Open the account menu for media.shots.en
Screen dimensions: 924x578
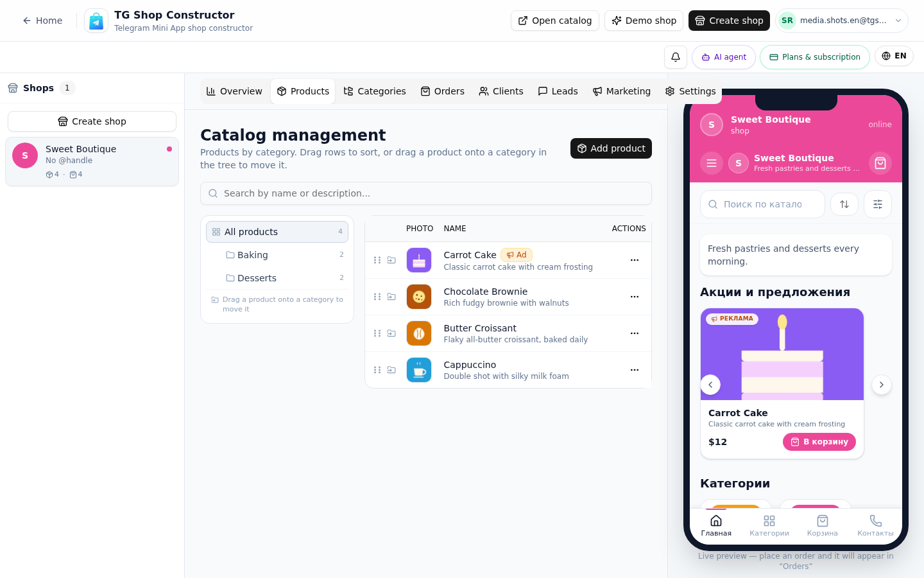point(842,21)
